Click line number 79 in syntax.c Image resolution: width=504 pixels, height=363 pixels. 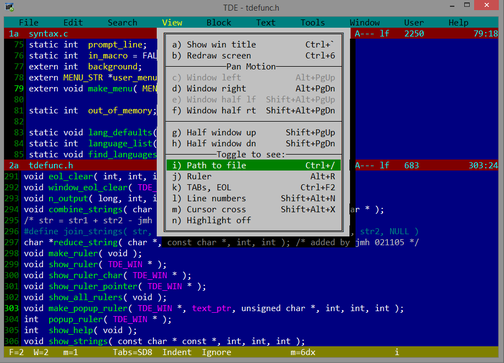pyautogui.click(x=19, y=89)
